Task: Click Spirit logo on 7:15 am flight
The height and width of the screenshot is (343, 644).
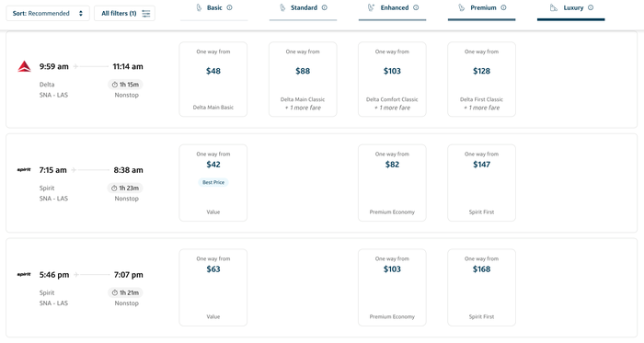Action: [24, 169]
